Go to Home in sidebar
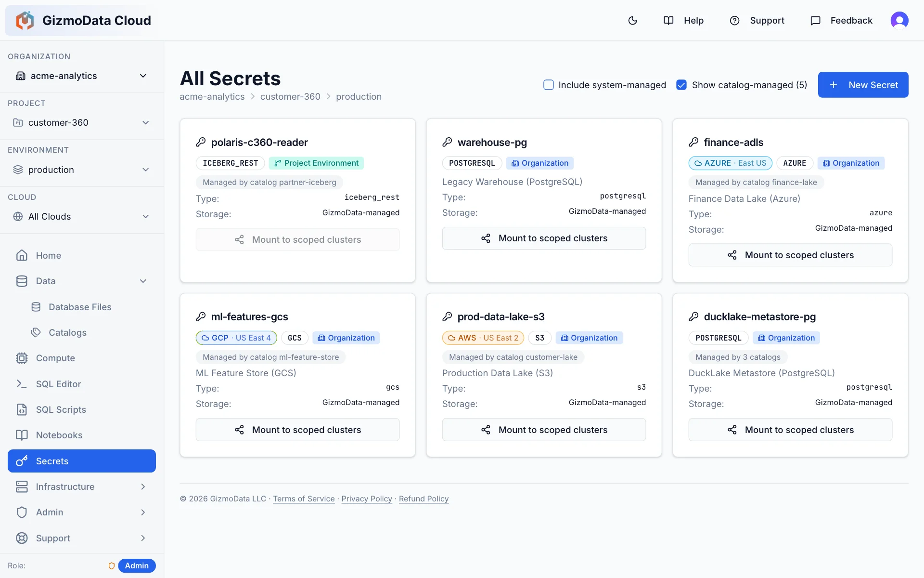Viewport: 924px width, 578px height. [x=82, y=255]
